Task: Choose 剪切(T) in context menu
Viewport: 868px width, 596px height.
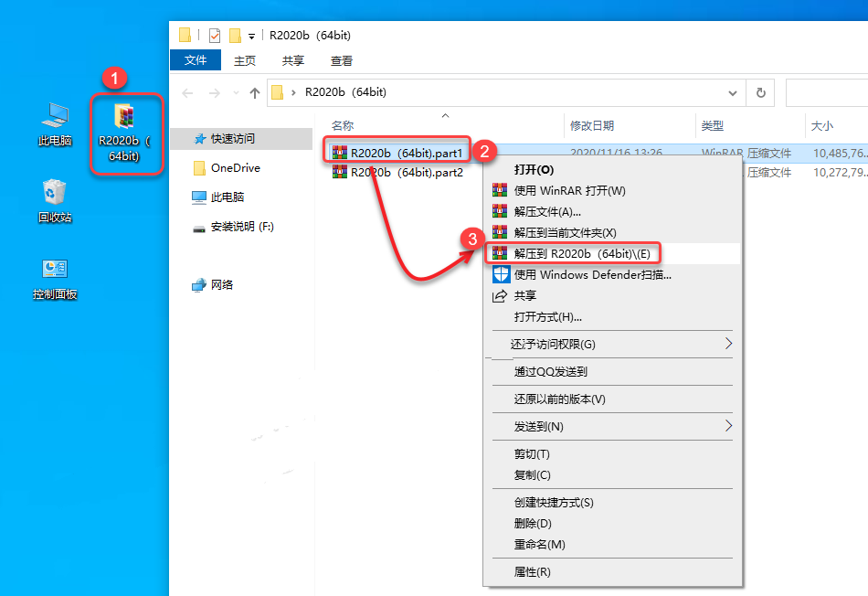Action: [x=611, y=454]
